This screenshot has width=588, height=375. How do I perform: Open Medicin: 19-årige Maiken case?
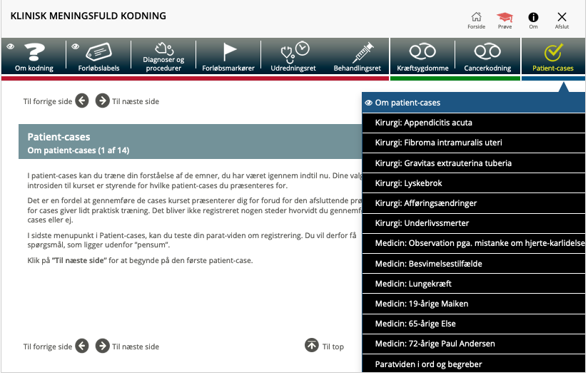(x=474, y=304)
